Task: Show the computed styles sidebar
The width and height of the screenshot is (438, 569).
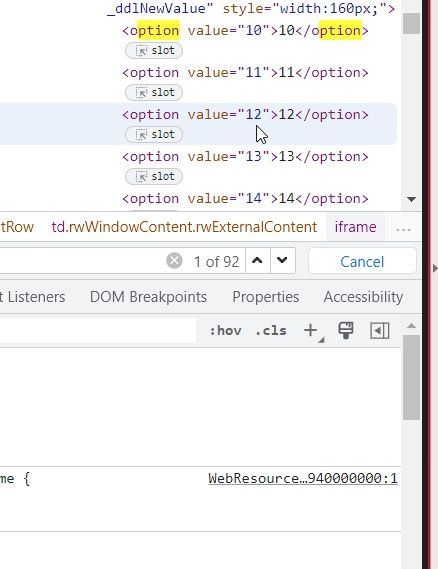Action: tap(380, 331)
